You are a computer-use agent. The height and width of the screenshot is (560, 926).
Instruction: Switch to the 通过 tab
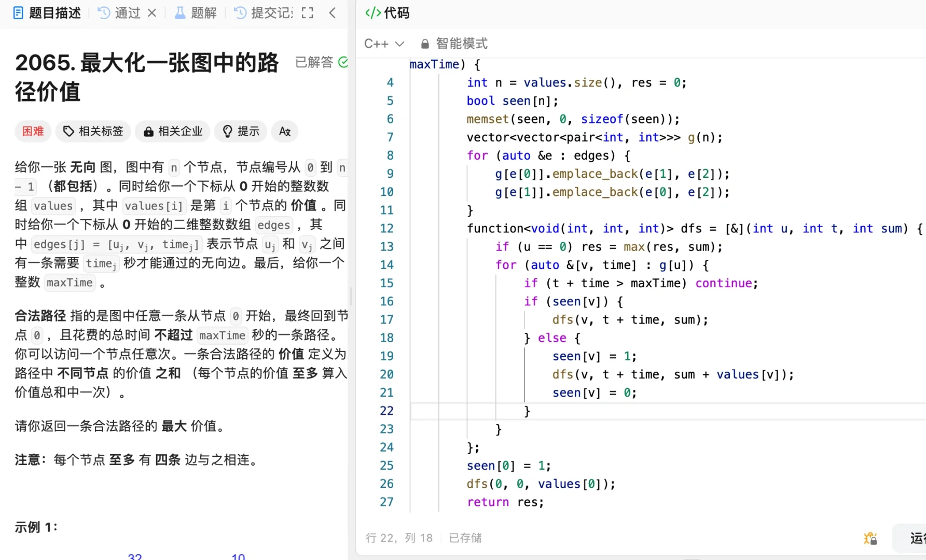click(x=120, y=13)
